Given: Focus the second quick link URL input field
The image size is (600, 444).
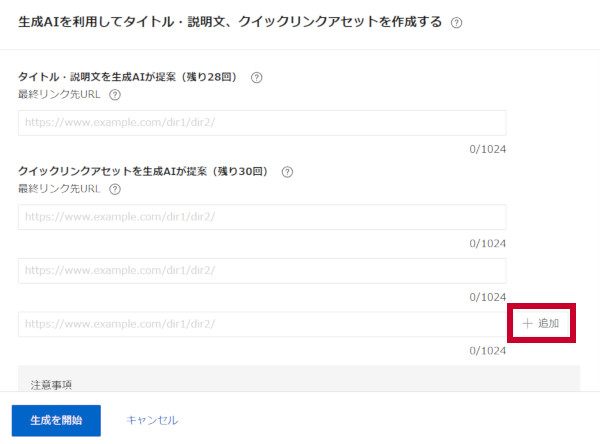Looking at the screenshot, I should click(x=262, y=271).
